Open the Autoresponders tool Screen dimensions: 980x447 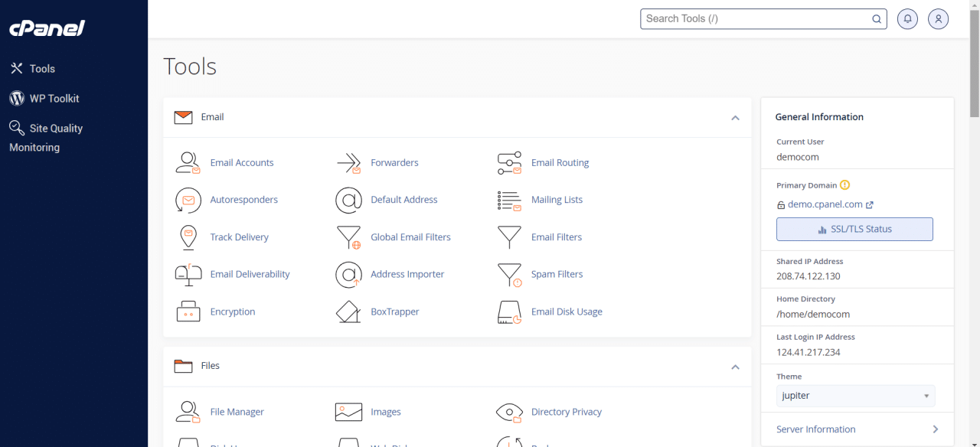243,200
